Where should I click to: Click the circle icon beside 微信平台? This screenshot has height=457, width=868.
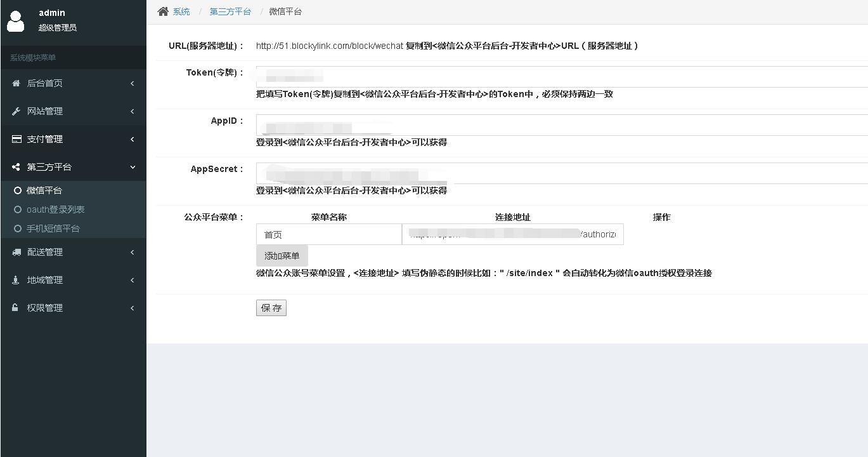click(x=18, y=190)
